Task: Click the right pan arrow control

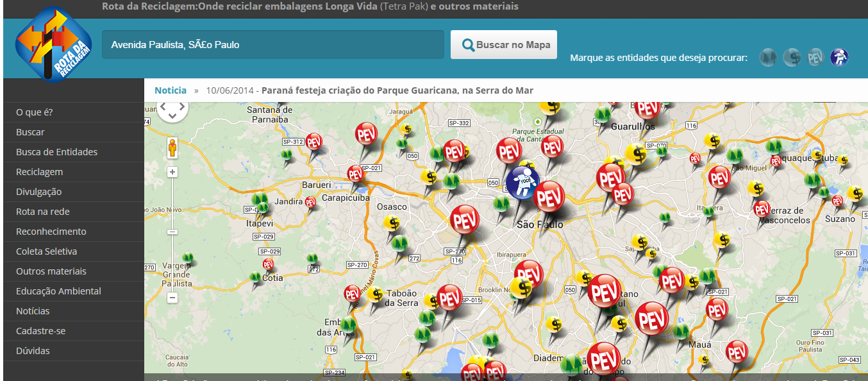Action: click(181, 106)
